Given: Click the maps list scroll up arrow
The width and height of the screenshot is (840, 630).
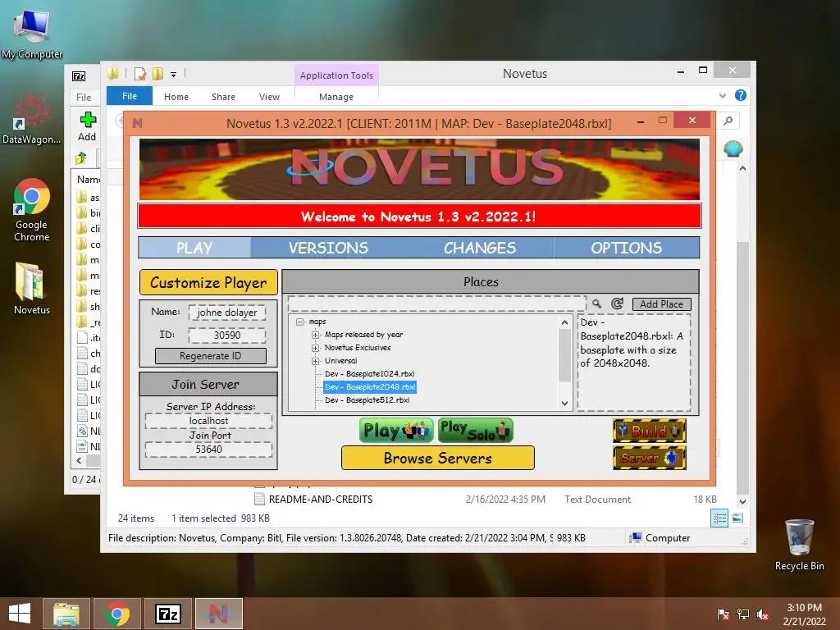Looking at the screenshot, I should pyautogui.click(x=564, y=322).
